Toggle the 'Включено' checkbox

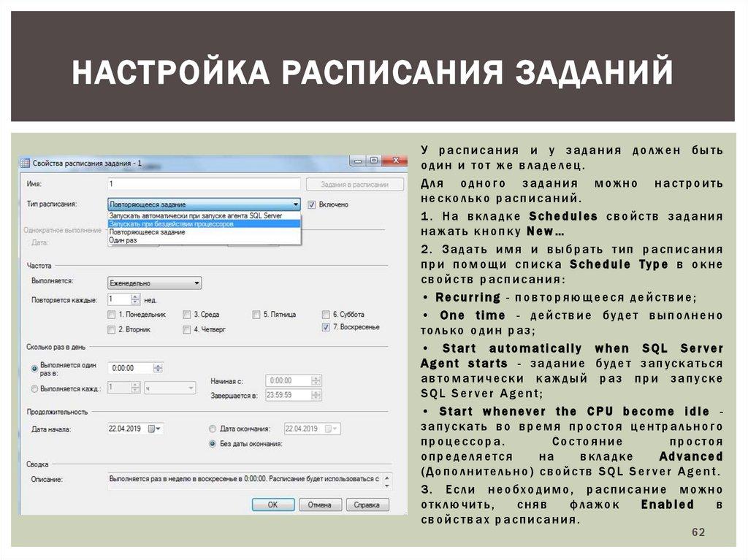click(311, 205)
